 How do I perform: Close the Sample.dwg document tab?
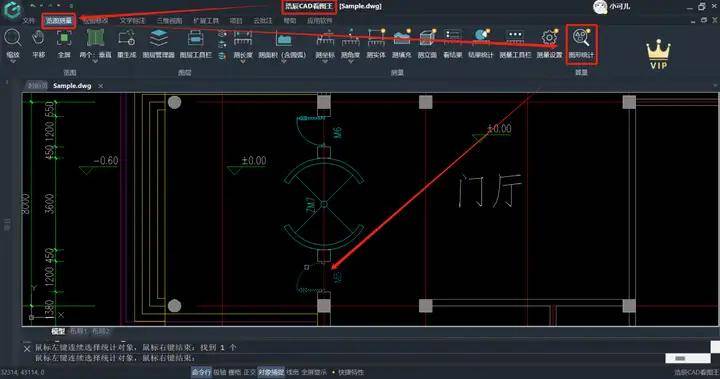[101, 86]
